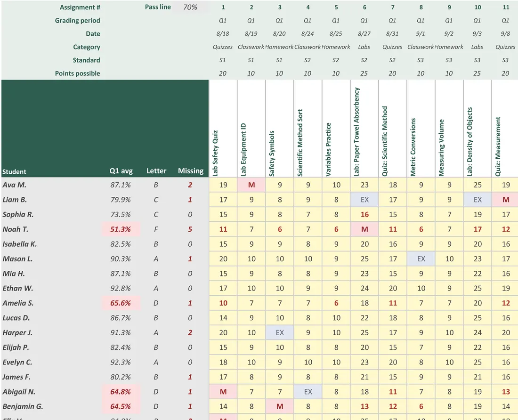
Task: Select Noah T.'s letter grade F
Action: click(155, 229)
